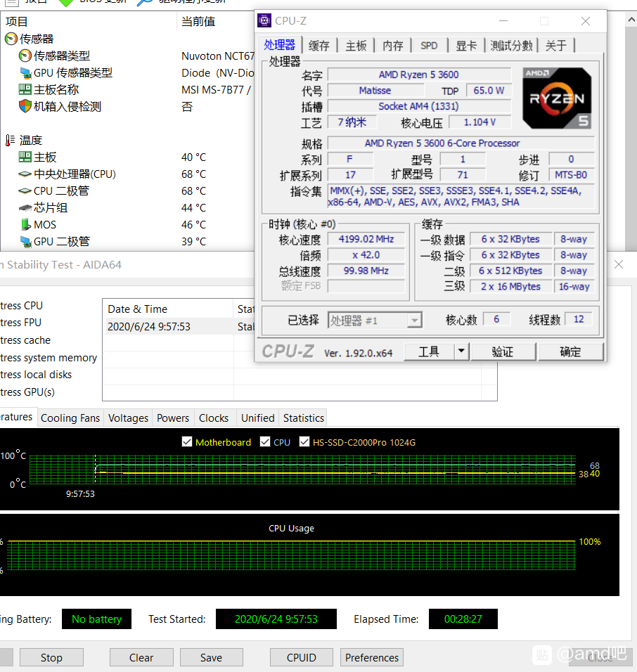Click the No battery status field
The width and height of the screenshot is (637, 672).
96,619
